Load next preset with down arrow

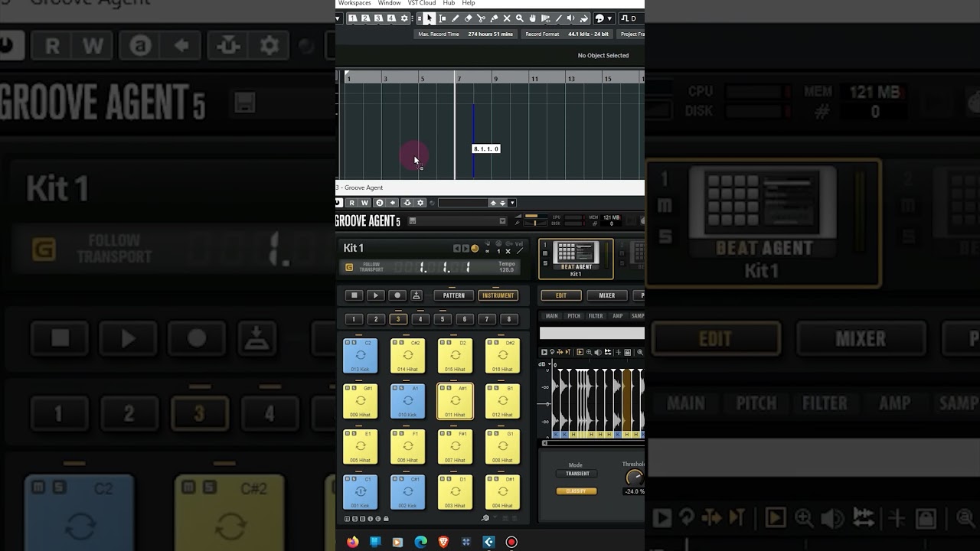pyautogui.click(x=502, y=203)
